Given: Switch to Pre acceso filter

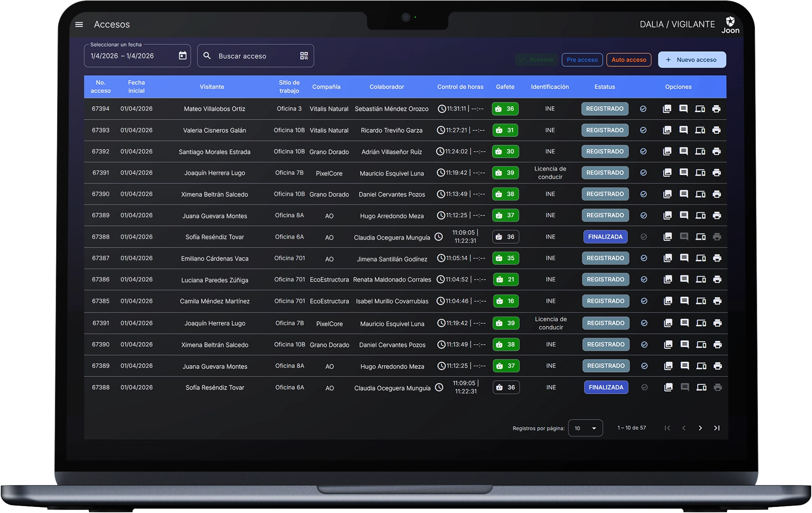Looking at the screenshot, I should coord(582,60).
